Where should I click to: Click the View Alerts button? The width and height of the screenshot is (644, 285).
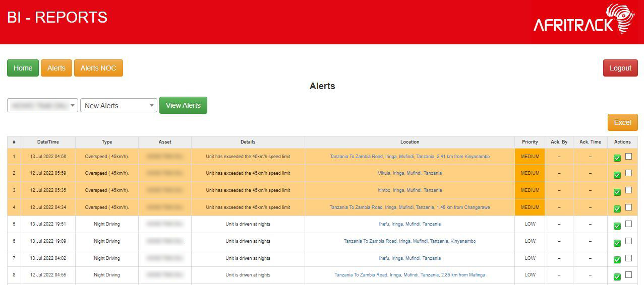point(183,105)
